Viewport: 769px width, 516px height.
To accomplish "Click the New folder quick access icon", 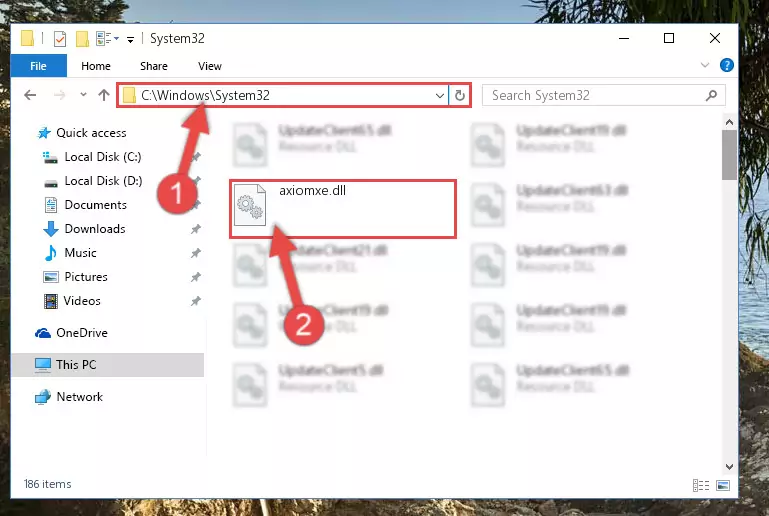I will click(x=82, y=38).
